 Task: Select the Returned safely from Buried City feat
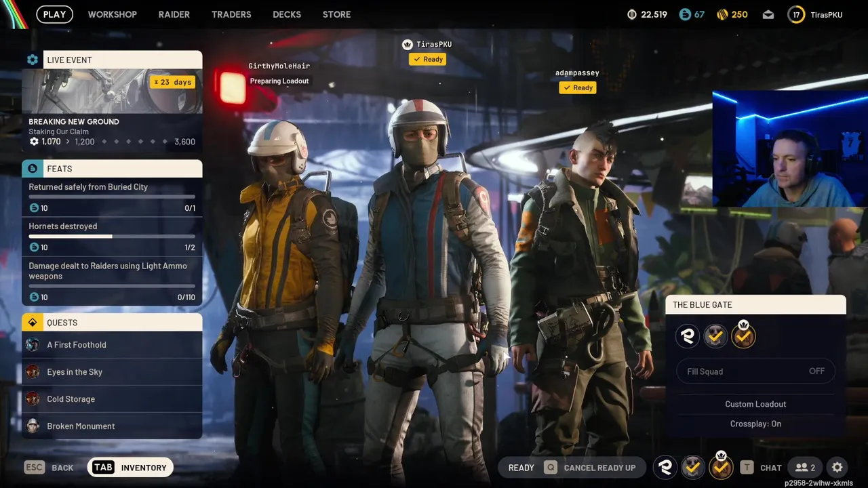click(112, 197)
